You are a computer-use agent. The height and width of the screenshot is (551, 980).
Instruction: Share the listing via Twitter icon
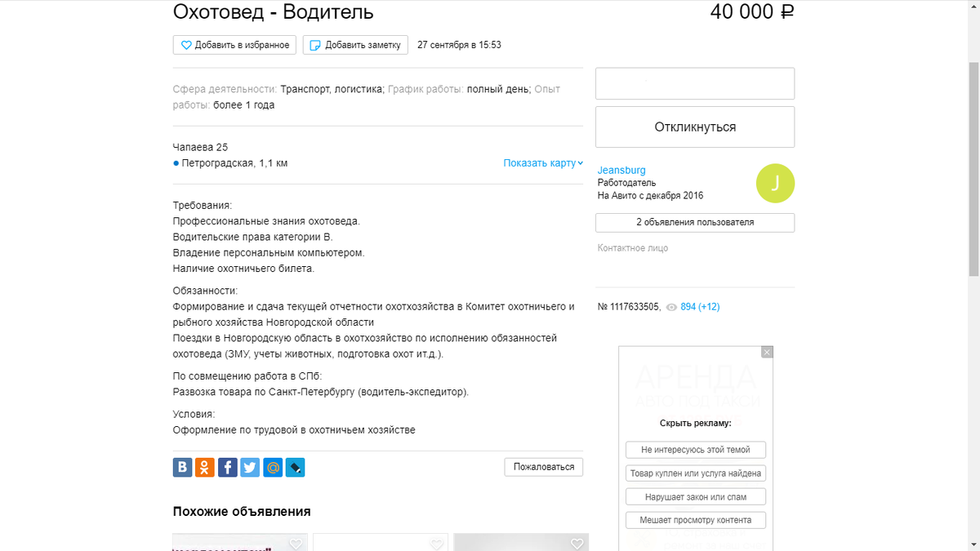(249, 467)
